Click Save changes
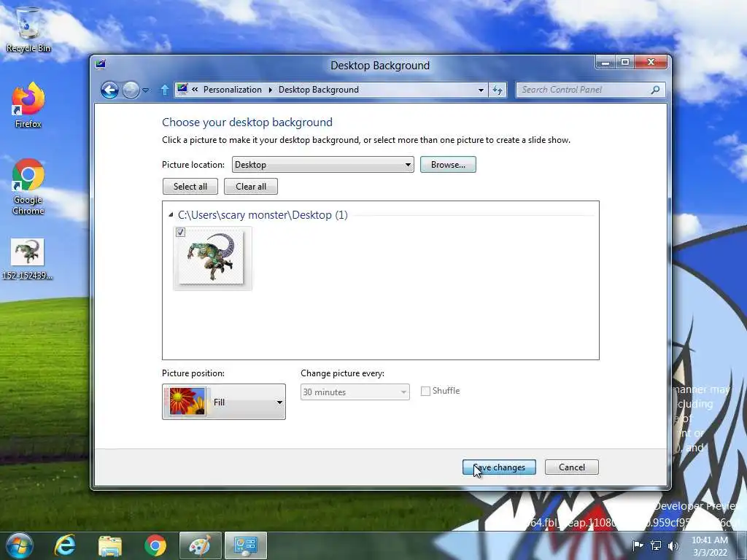This screenshot has width=747, height=560. [499, 467]
